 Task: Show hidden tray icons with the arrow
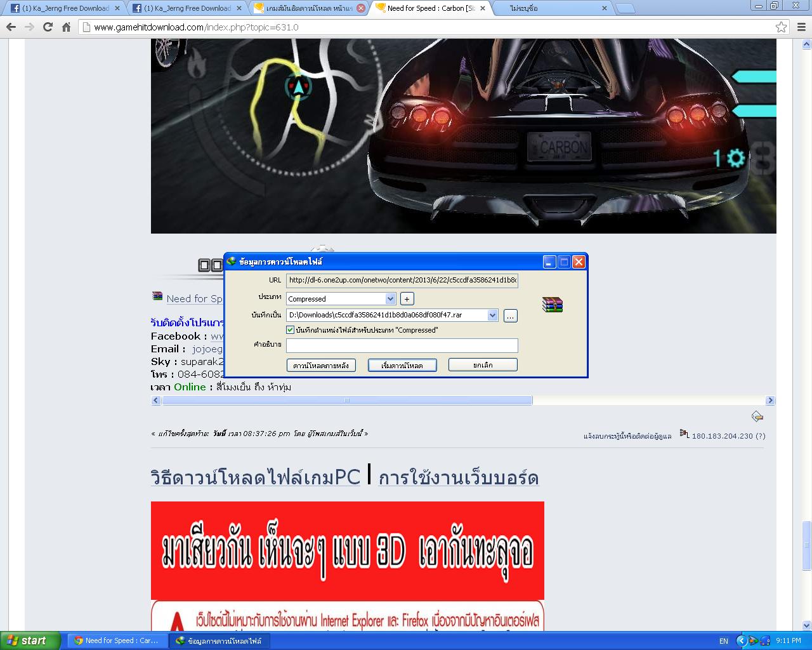coord(740,640)
